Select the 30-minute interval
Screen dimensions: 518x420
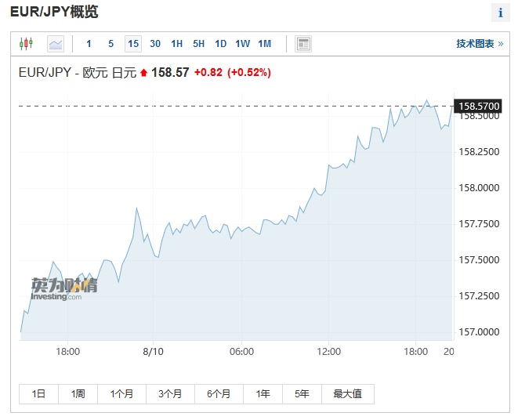[155, 44]
